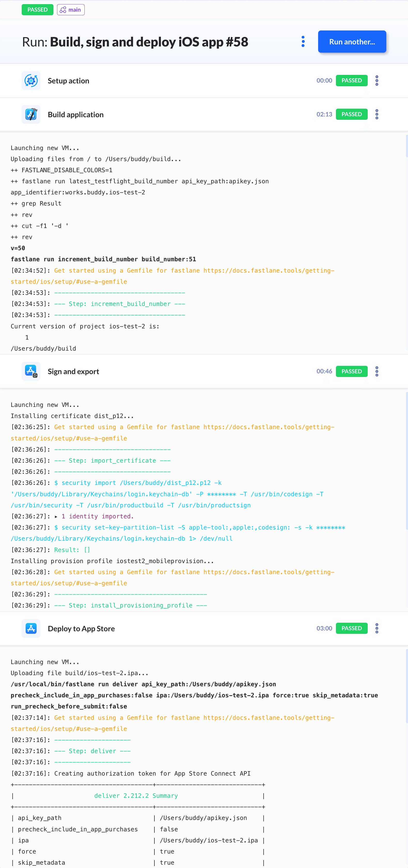Viewport: 408px width, 868px height.
Task: Click the 00:46 duration of Sign and export
Action: tap(324, 371)
